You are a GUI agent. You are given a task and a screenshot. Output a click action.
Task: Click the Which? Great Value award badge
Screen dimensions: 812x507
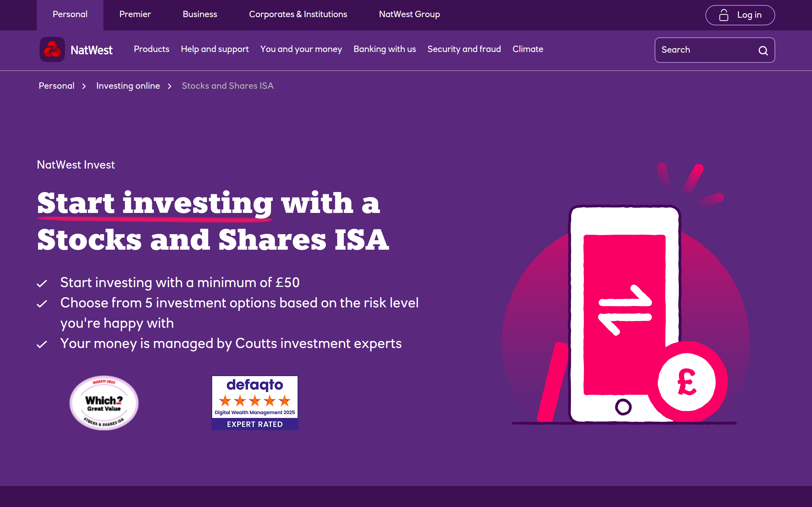104,402
